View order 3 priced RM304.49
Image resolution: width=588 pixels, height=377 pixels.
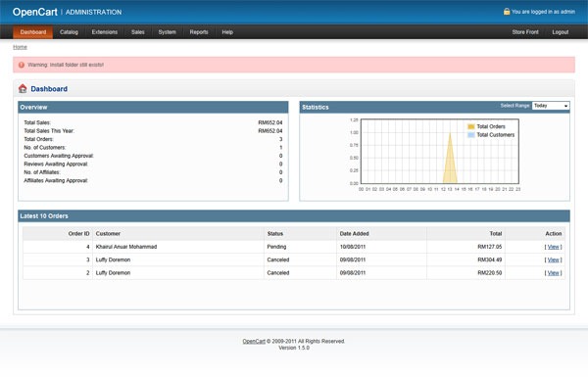[x=553, y=260]
